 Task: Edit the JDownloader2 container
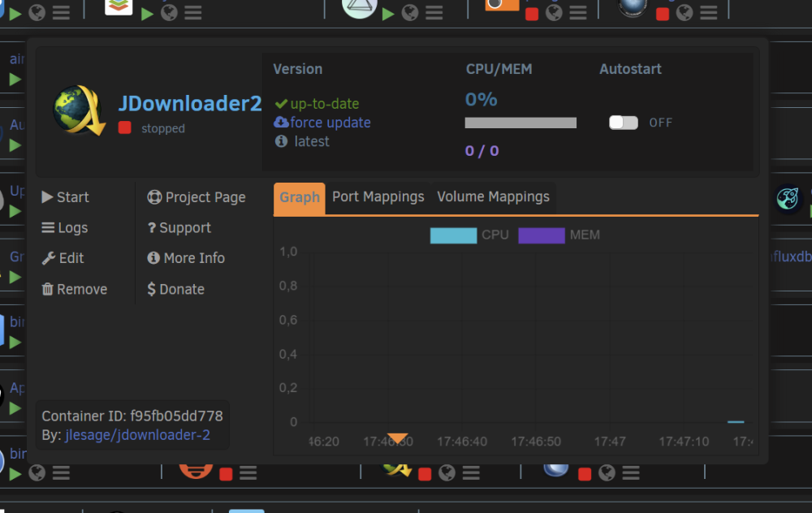pos(63,258)
